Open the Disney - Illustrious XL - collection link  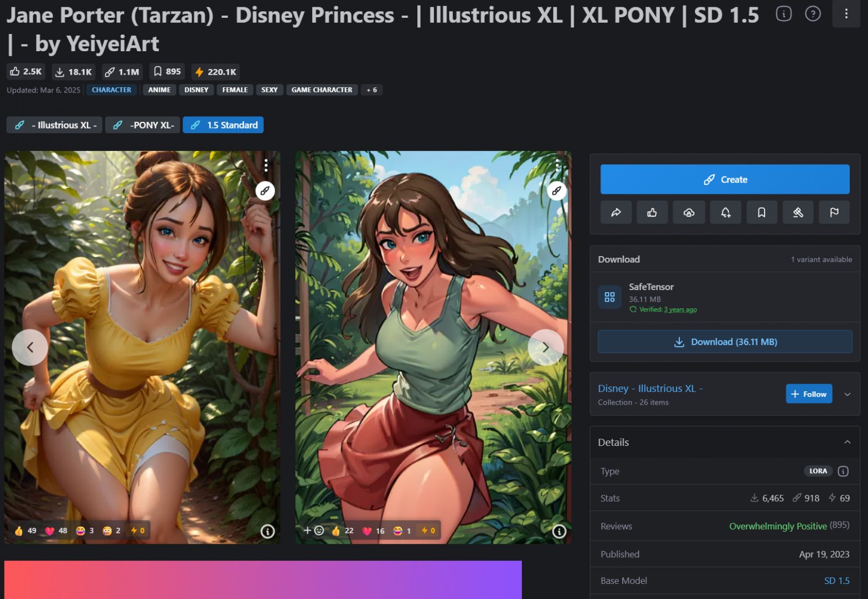coord(650,389)
